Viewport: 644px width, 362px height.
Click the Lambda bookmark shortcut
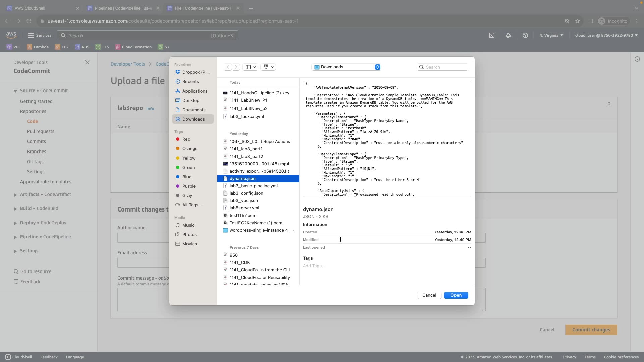[x=38, y=47]
